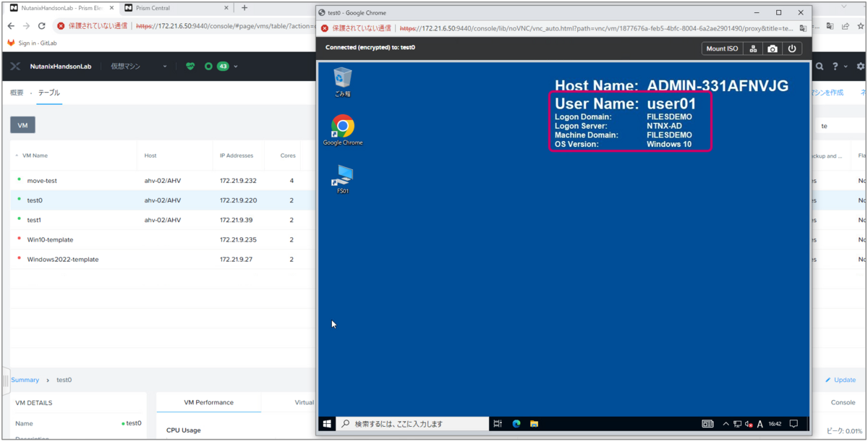868x442 pixels.
Task: Click the Mount ISO button in VNC console
Action: click(722, 48)
